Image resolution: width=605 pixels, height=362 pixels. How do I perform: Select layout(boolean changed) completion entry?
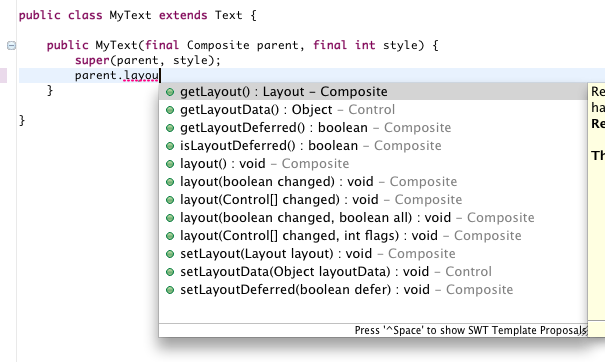click(x=373, y=182)
